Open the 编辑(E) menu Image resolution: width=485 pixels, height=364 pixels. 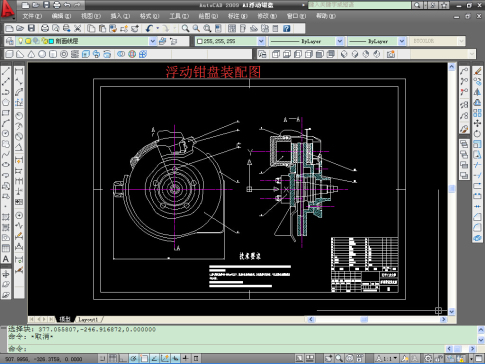61,16
